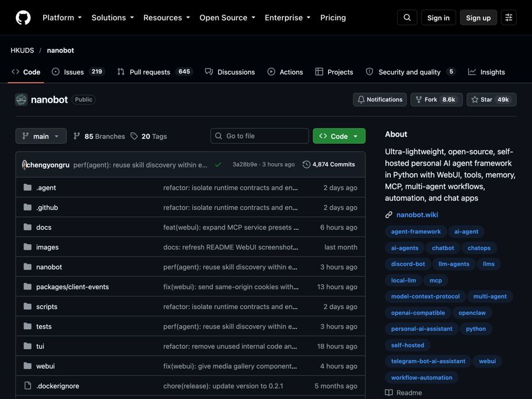Open commit "chore(release): update version to 0.2.1"

coord(223,386)
